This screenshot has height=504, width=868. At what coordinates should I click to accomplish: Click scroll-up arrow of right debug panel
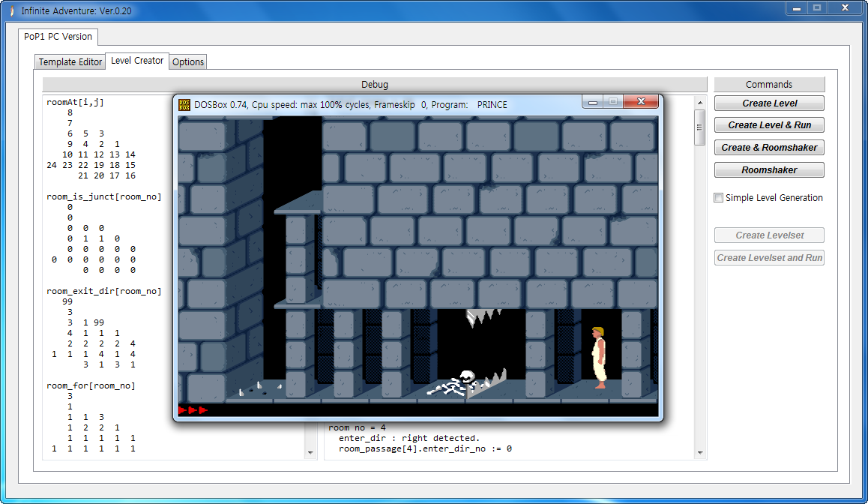click(699, 103)
